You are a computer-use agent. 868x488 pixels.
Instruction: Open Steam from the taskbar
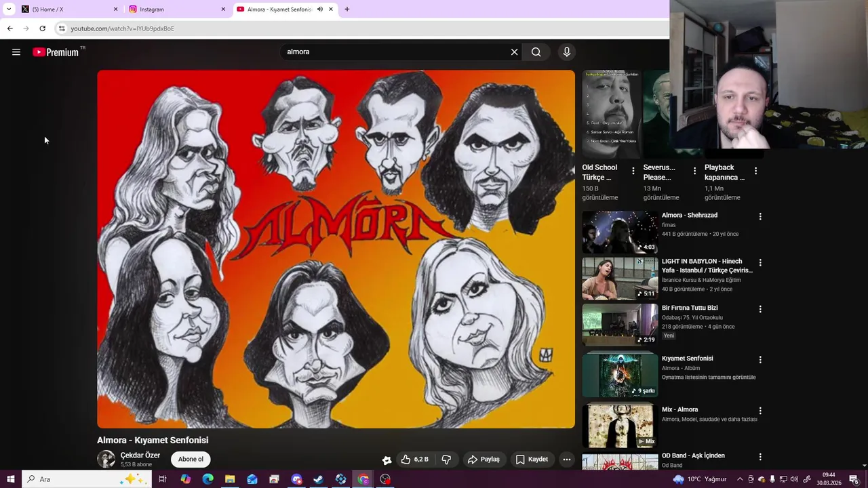(x=318, y=479)
